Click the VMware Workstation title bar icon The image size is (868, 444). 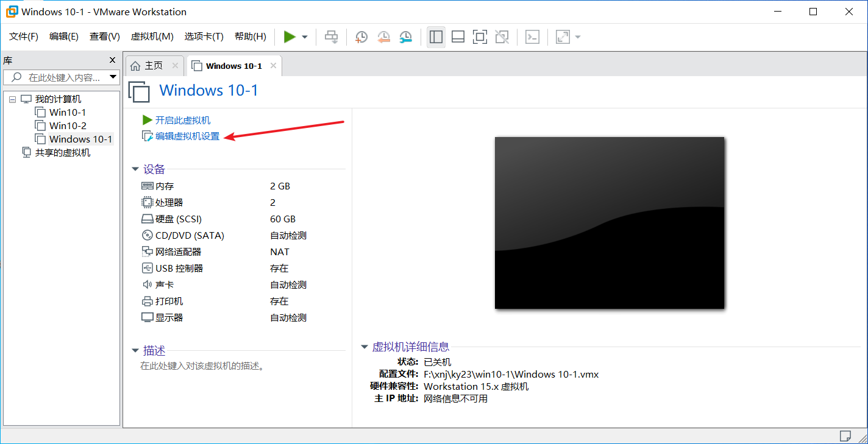click(x=12, y=12)
